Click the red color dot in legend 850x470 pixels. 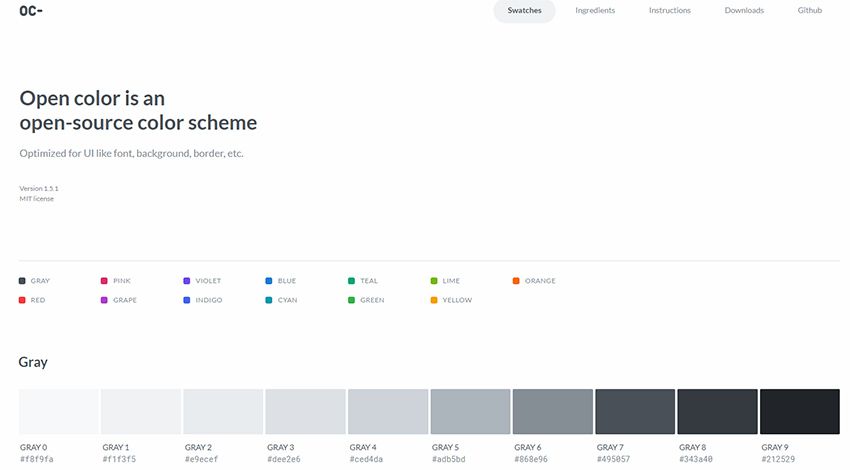click(x=22, y=300)
